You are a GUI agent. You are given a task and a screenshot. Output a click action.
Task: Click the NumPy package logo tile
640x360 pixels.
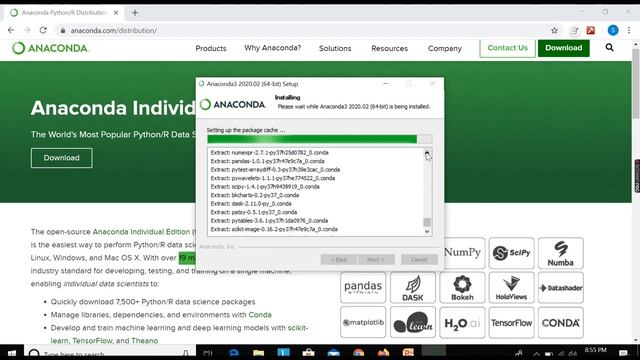click(462, 253)
